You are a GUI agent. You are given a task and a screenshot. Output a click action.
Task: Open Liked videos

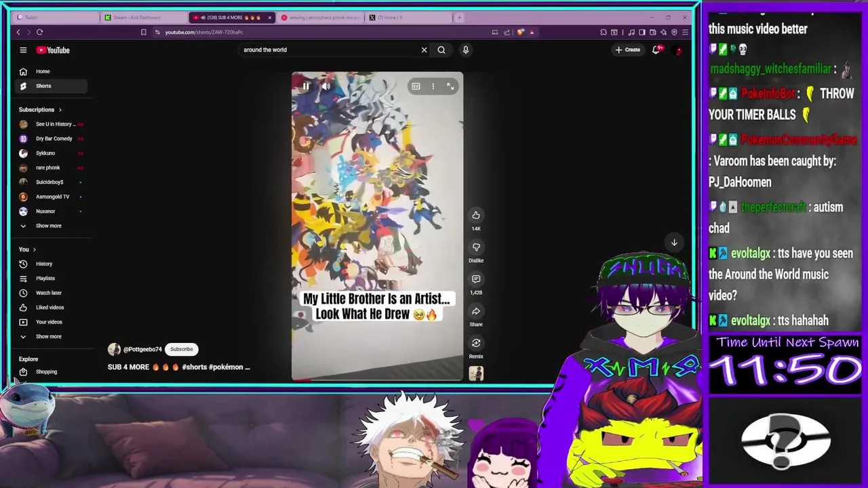[x=51, y=308]
